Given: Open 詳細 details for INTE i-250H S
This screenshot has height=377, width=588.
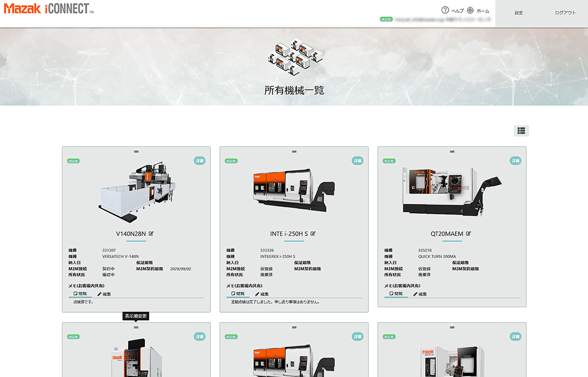Looking at the screenshot, I should pos(357,161).
